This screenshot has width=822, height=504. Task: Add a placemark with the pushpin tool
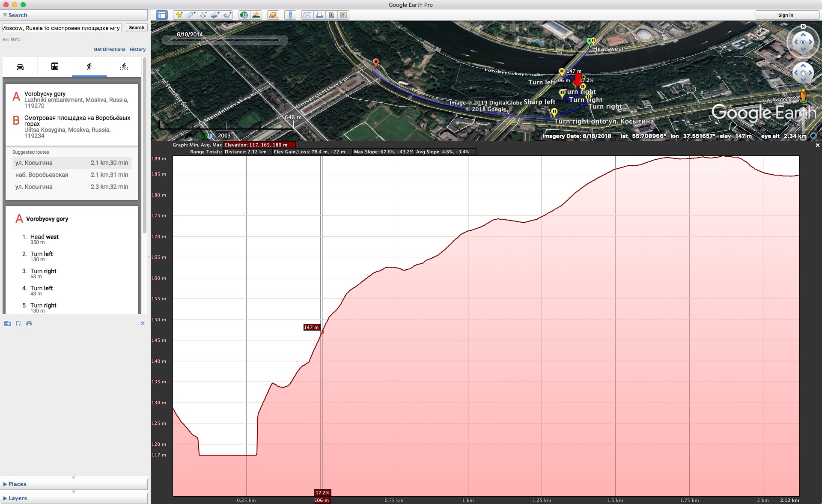tap(179, 15)
